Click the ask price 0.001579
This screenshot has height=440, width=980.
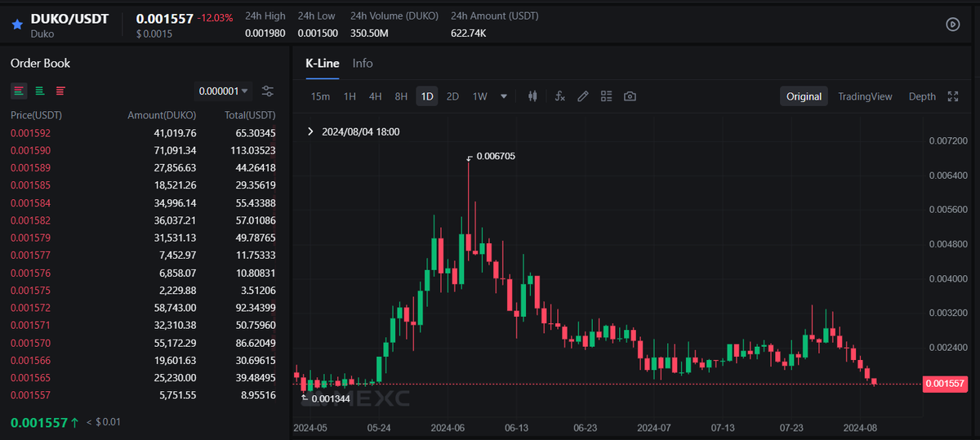click(x=30, y=238)
